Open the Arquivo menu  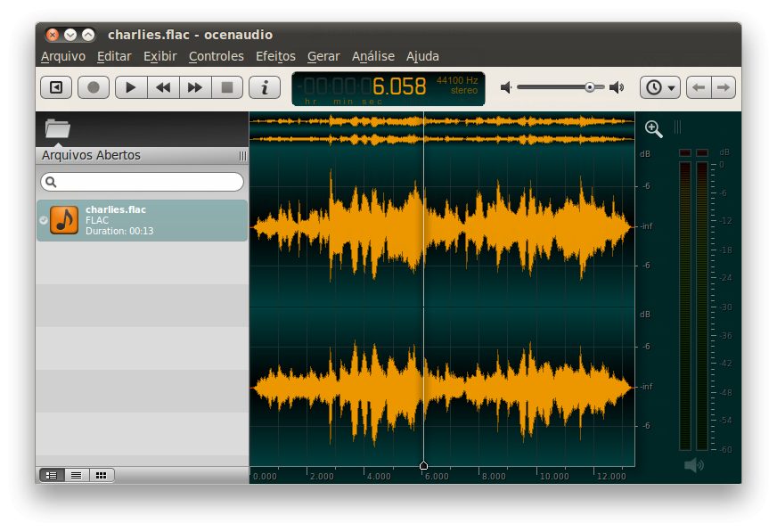(x=63, y=56)
